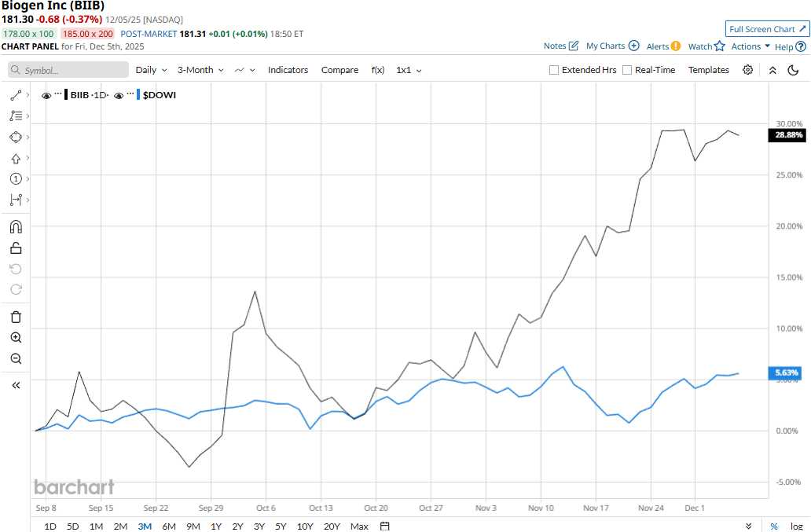This screenshot has width=811, height=532.
Task: Select the 1Y time range
Action: [216, 526]
